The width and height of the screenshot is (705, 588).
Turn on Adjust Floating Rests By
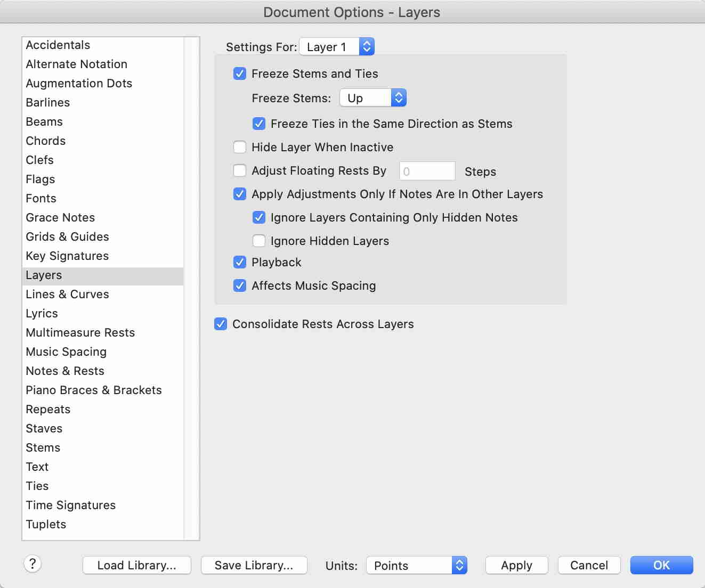click(240, 170)
